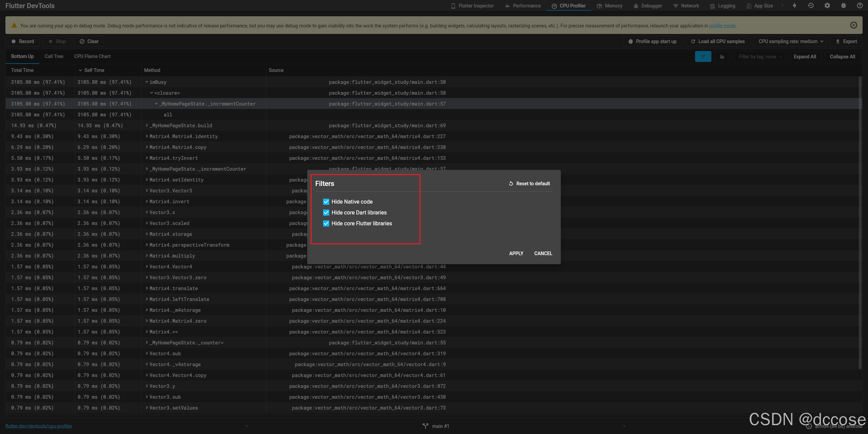868x434 pixels.
Task: Expand the _MyHomePageState.build row
Action: (x=147, y=126)
